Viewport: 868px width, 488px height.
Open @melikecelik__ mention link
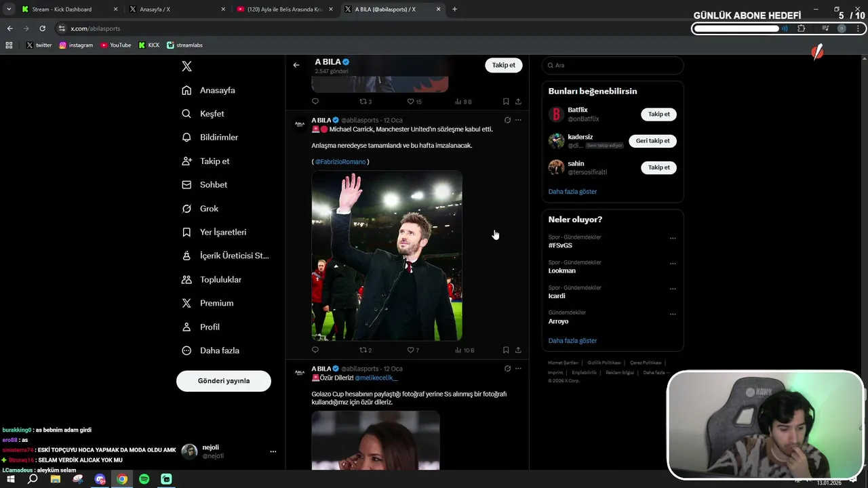point(376,378)
